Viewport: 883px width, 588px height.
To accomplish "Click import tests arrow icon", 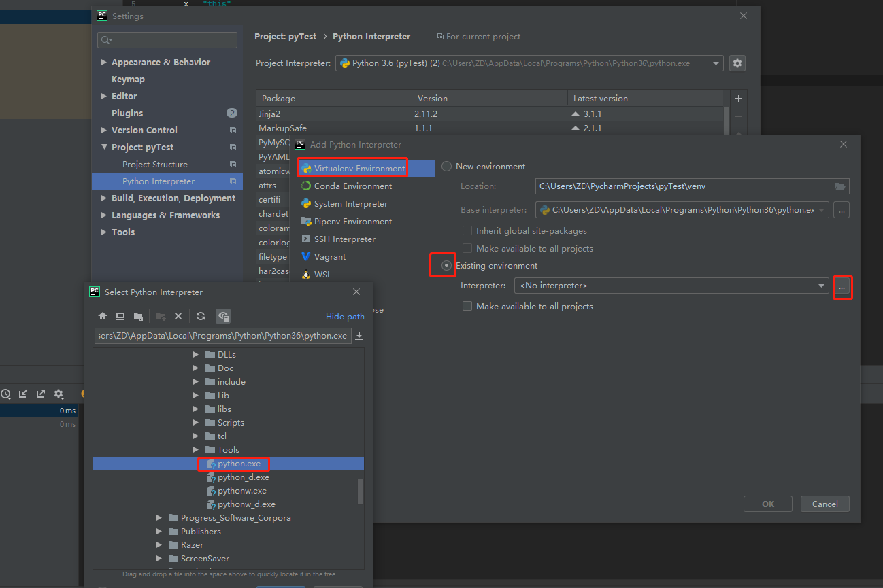I will [23, 394].
